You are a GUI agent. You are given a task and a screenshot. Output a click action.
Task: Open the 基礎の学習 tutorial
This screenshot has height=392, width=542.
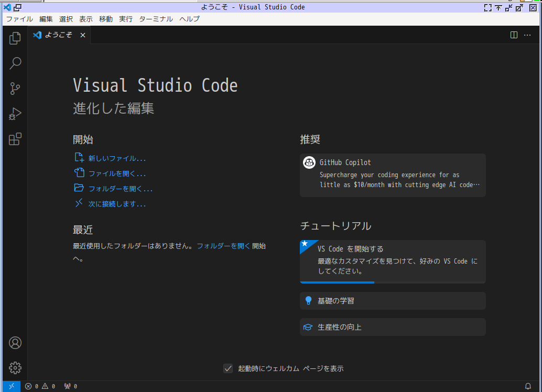coord(393,301)
